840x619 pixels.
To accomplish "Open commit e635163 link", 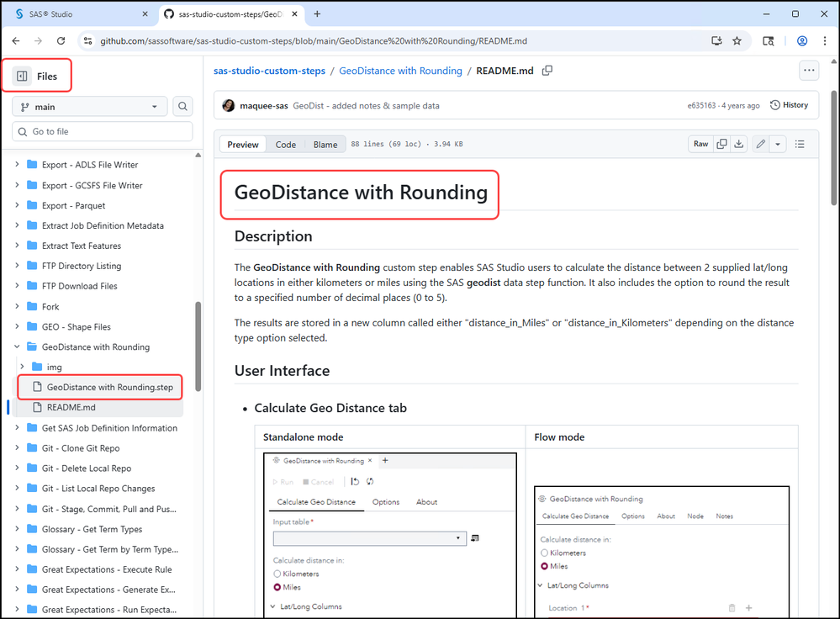I will tap(701, 106).
